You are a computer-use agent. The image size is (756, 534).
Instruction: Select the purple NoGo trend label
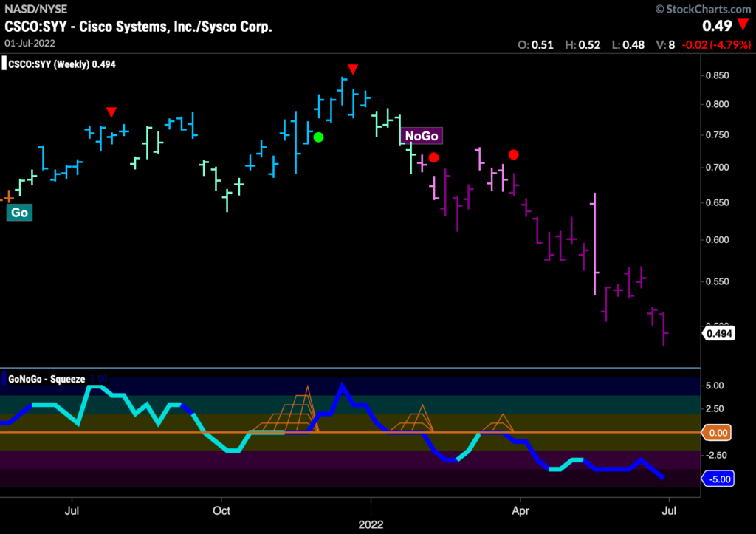tap(422, 136)
